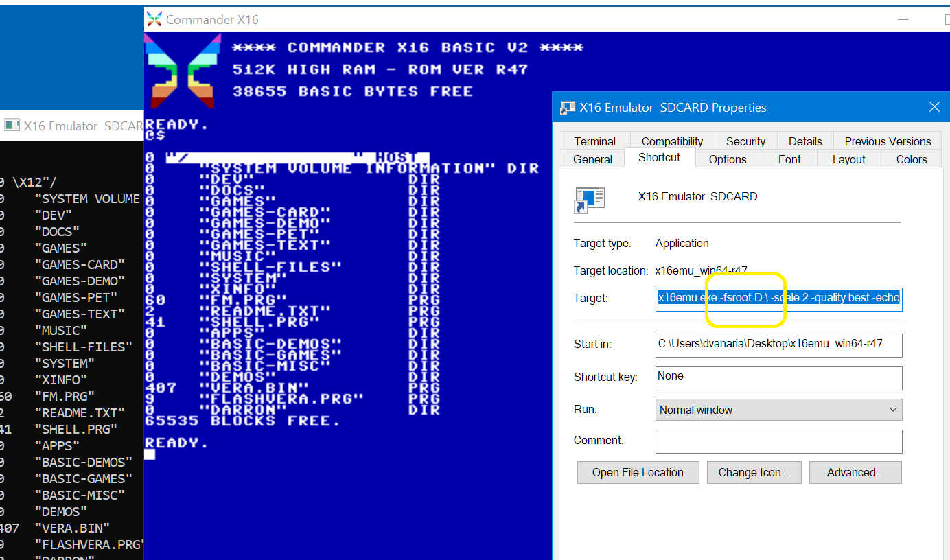Screen dimensions: 950x560
Task: Click "MUSIC" in the console window on the left
Action: [61, 330]
